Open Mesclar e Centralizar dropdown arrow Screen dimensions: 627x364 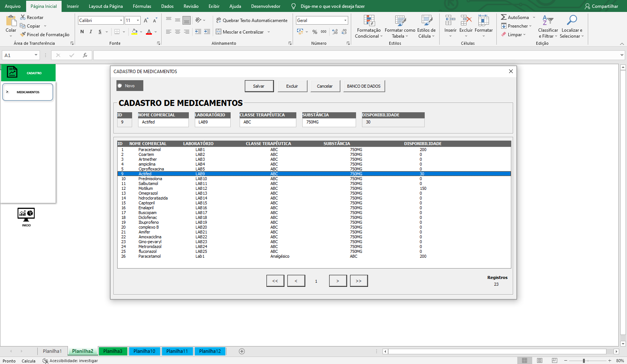[269, 32]
